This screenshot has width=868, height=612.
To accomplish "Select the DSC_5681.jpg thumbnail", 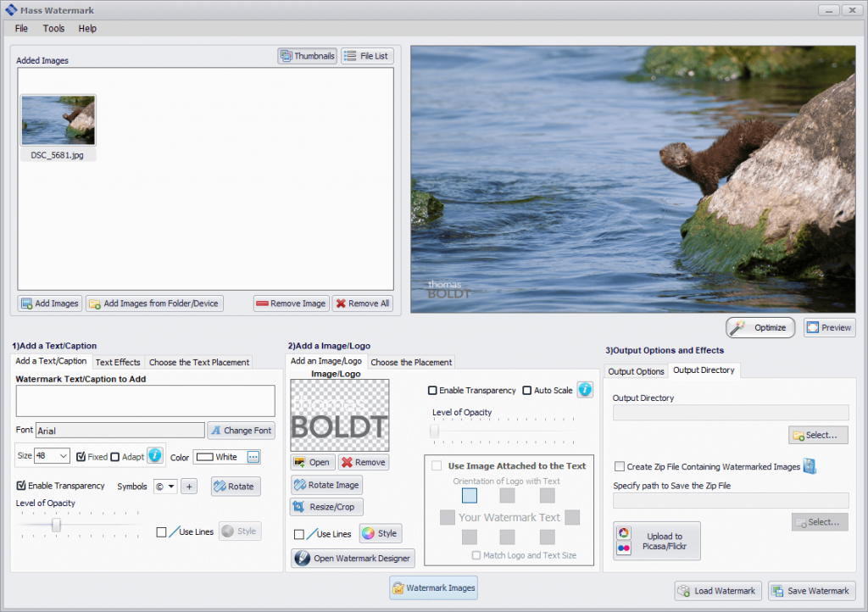I will coord(58,119).
